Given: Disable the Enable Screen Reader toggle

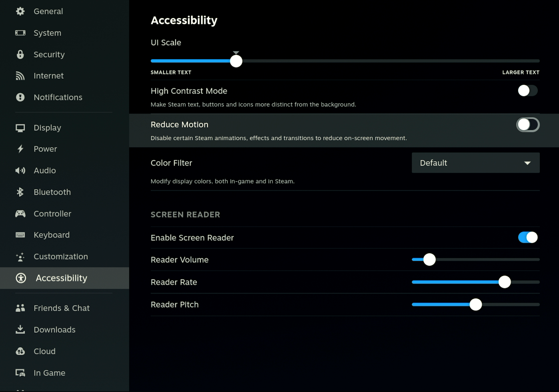Looking at the screenshot, I should [527, 238].
